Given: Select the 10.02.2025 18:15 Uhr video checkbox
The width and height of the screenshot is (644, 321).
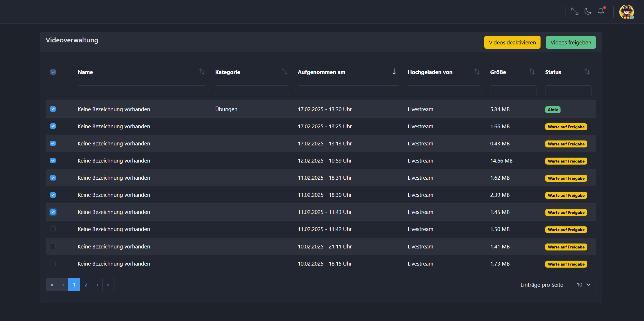Looking at the screenshot, I should [x=53, y=264].
